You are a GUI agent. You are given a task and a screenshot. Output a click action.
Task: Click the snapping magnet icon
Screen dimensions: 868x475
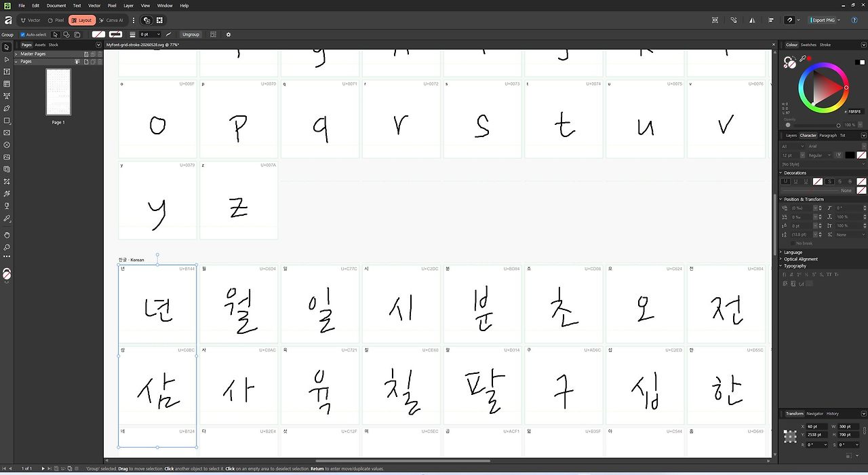pyautogui.click(x=789, y=20)
